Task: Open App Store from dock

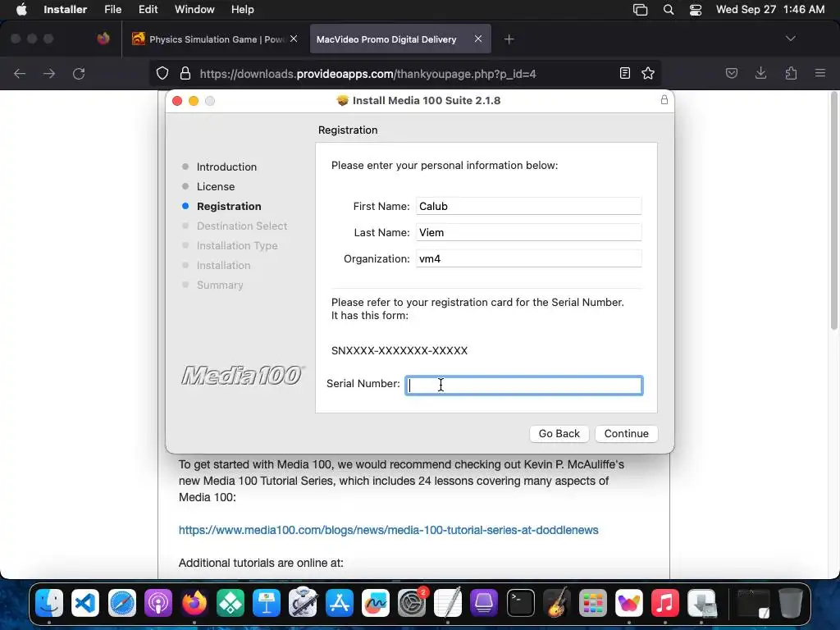Action: 339,602
